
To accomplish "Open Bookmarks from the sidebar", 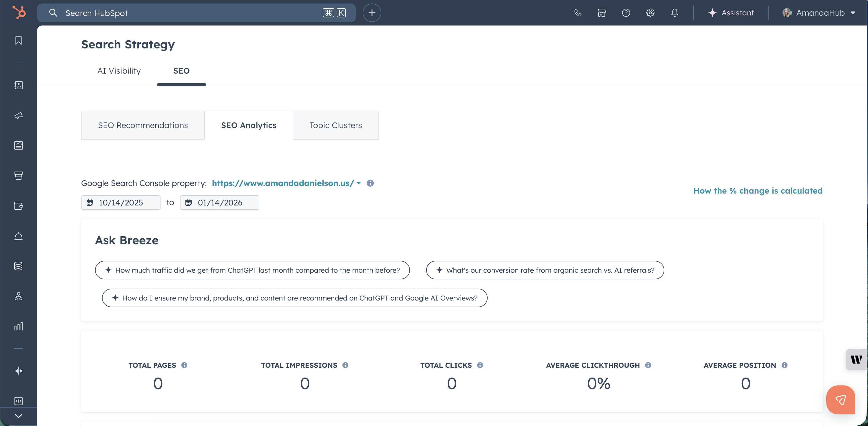I will point(19,41).
